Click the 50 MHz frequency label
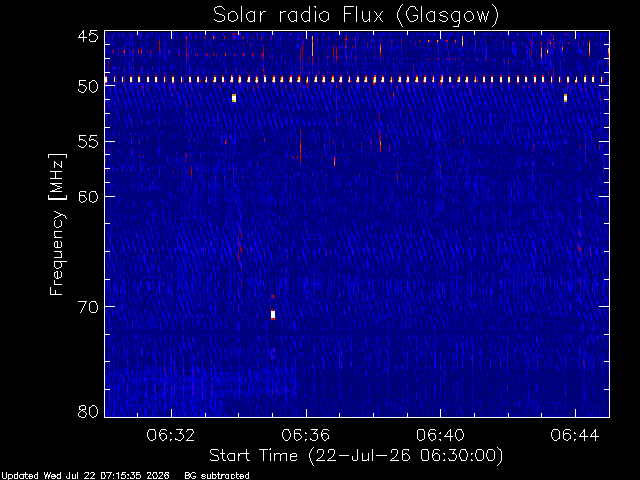 click(88, 86)
